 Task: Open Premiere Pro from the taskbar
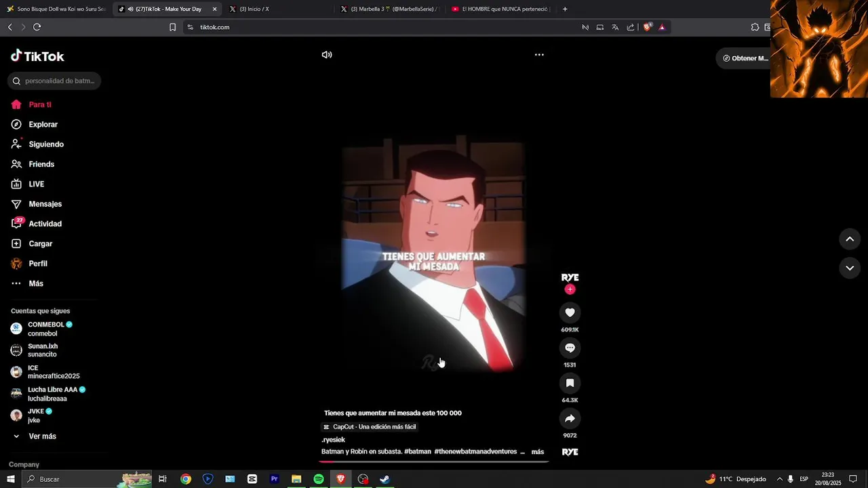click(x=275, y=479)
